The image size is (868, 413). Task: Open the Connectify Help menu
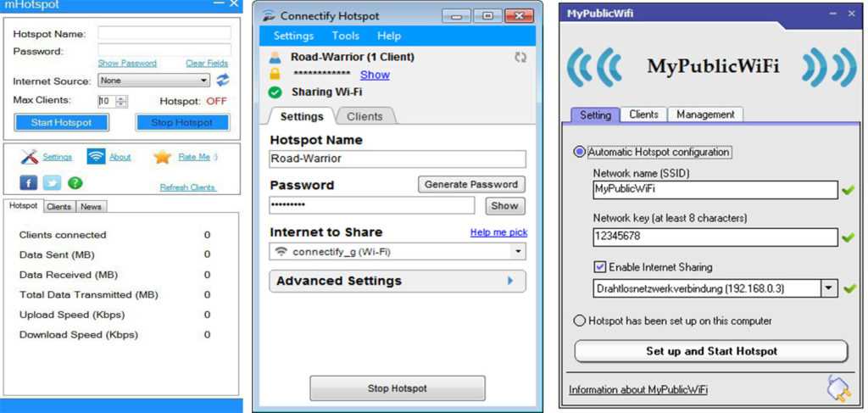[388, 36]
